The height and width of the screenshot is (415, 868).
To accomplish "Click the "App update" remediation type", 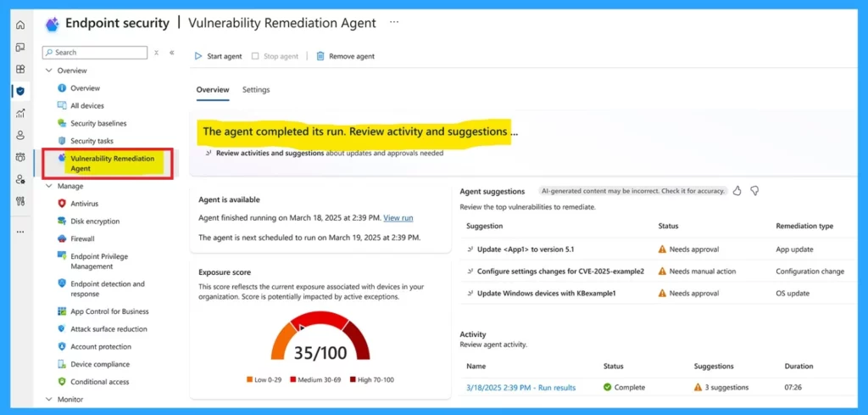I will coord(794,250).
